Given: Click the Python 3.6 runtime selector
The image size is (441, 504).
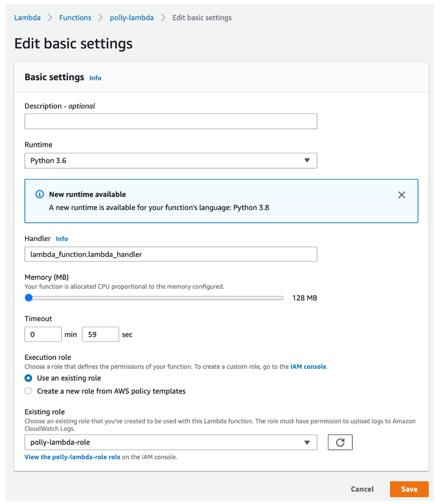Looking at the screenshot, I should (x=171, y=160).
